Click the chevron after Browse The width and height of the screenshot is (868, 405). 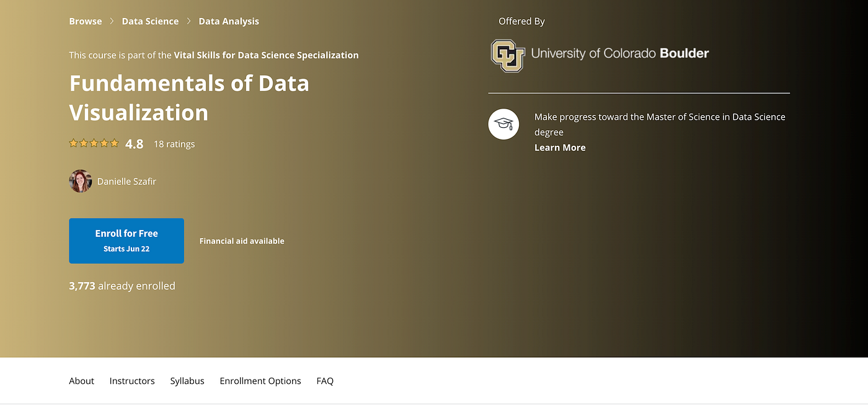tap(112, 21)
